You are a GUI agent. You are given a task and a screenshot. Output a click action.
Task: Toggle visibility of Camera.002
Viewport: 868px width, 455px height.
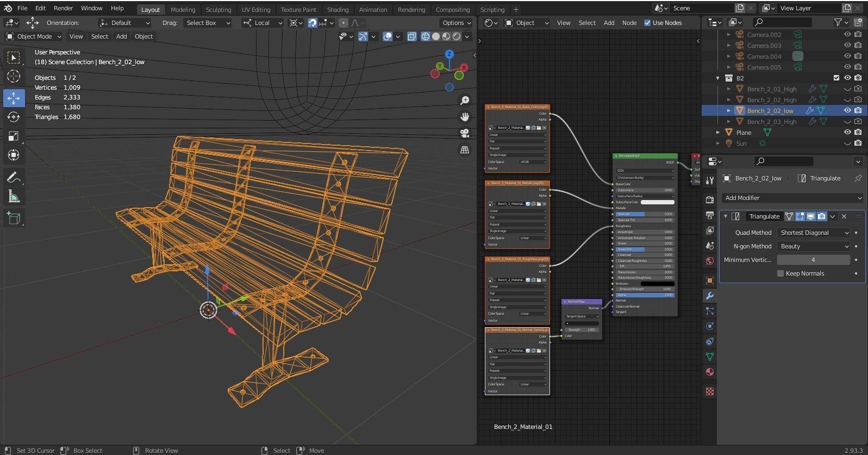click(847, 34)
